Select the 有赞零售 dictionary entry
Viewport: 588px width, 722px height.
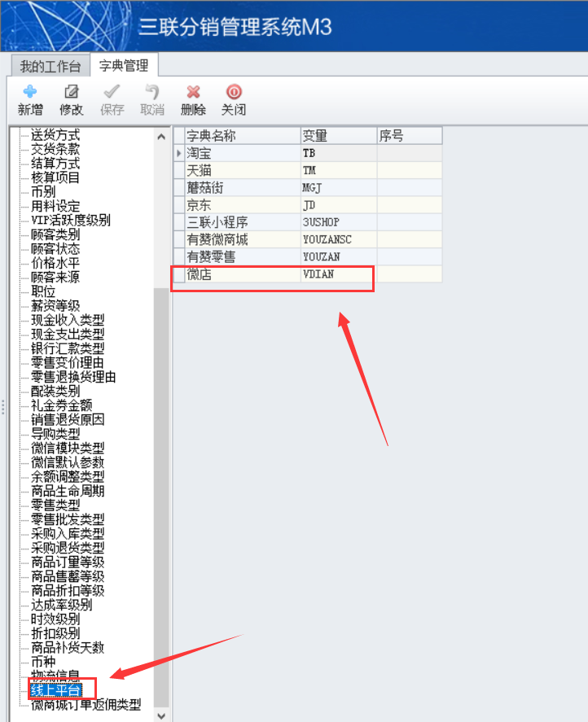click(243, 256)
